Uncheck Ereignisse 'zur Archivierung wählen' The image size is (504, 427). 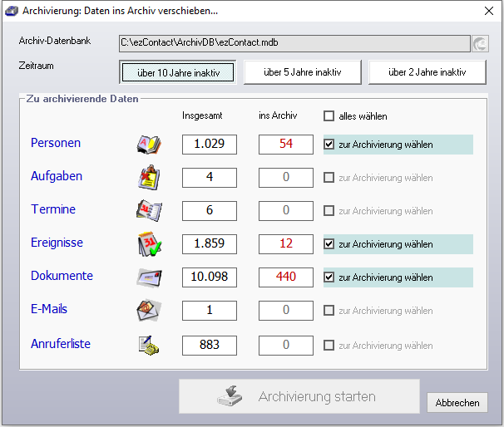click(x=329, y=244)
